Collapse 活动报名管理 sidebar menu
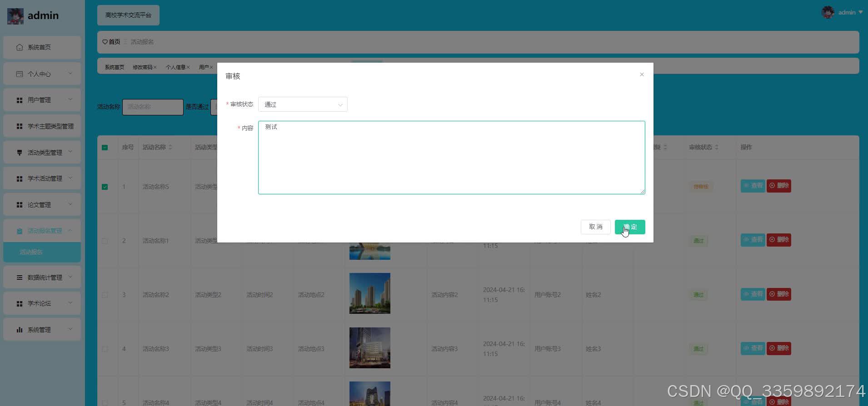The height and width of the screenshot is (406, 868). pos(42,231)
